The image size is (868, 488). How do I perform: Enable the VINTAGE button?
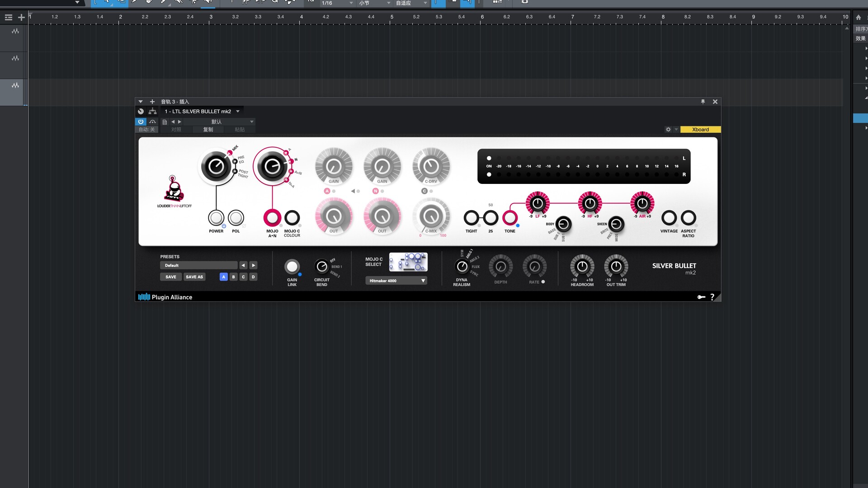click(x=669, y=218)
